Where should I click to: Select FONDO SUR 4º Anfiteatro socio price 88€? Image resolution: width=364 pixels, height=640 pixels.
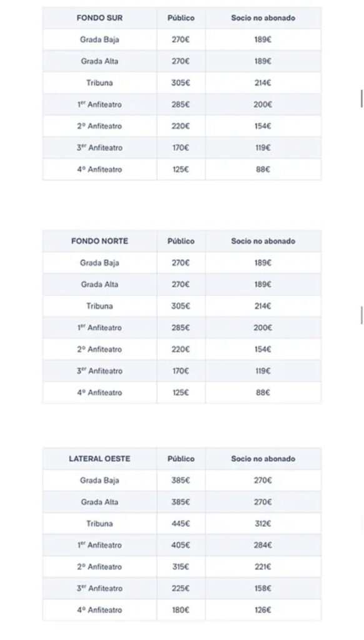[263, 169]
